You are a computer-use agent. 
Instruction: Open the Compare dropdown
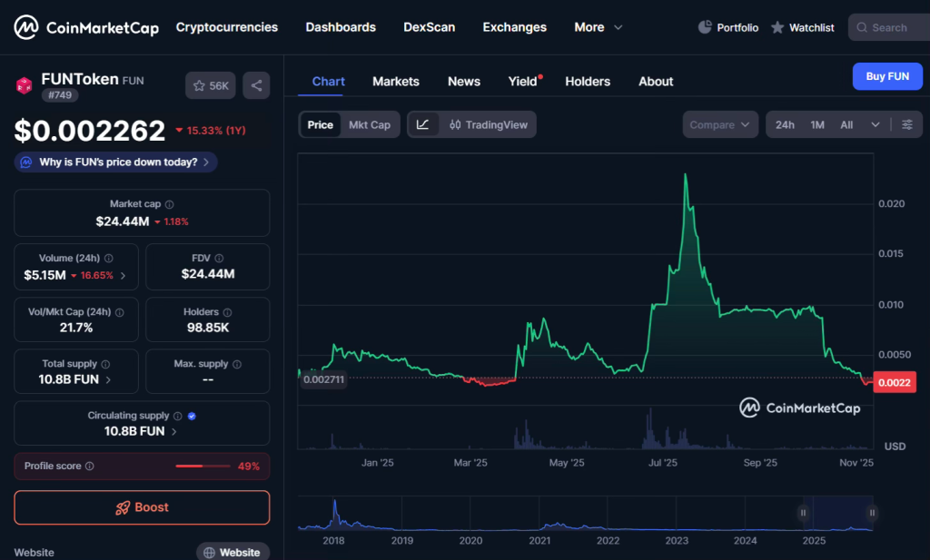(719, 124)
